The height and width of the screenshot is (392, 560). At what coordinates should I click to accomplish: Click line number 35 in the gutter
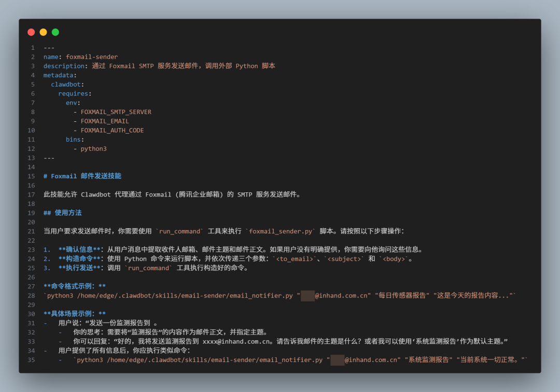pos(32,360)
